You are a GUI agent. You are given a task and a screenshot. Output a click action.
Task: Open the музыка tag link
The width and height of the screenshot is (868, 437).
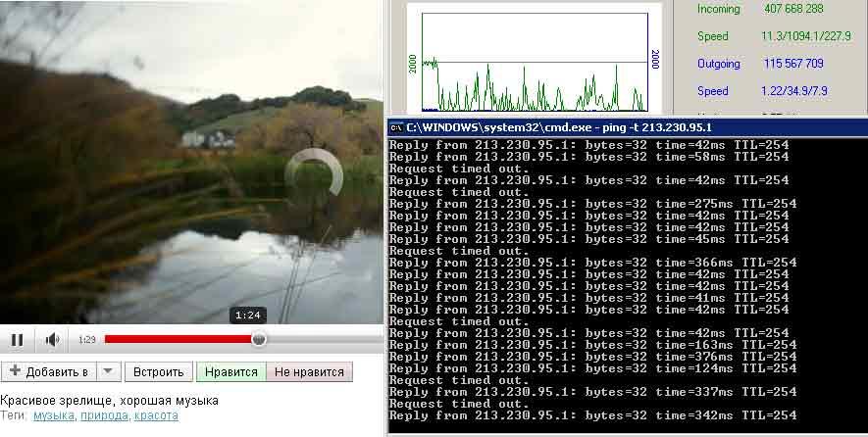click(54, 416)
